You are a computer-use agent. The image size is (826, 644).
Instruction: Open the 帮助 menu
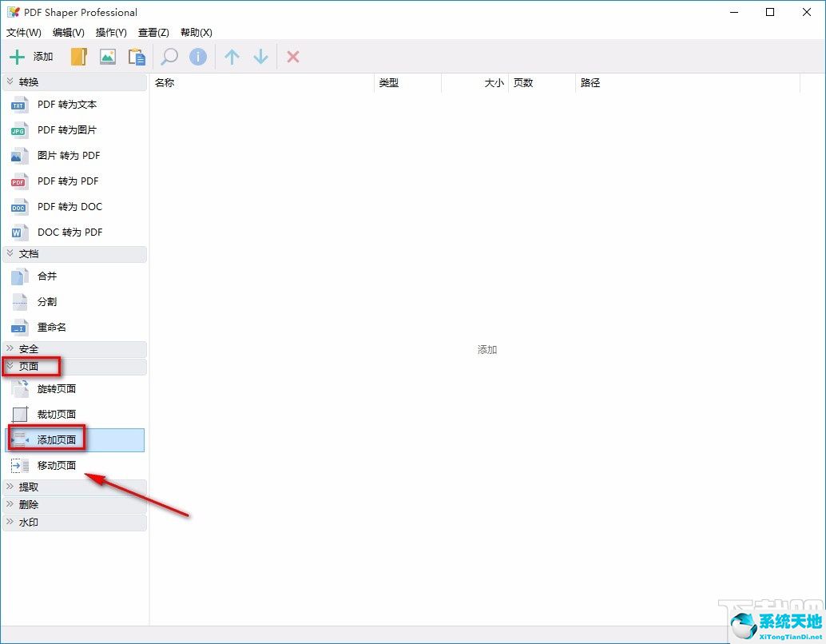[196, 33]
